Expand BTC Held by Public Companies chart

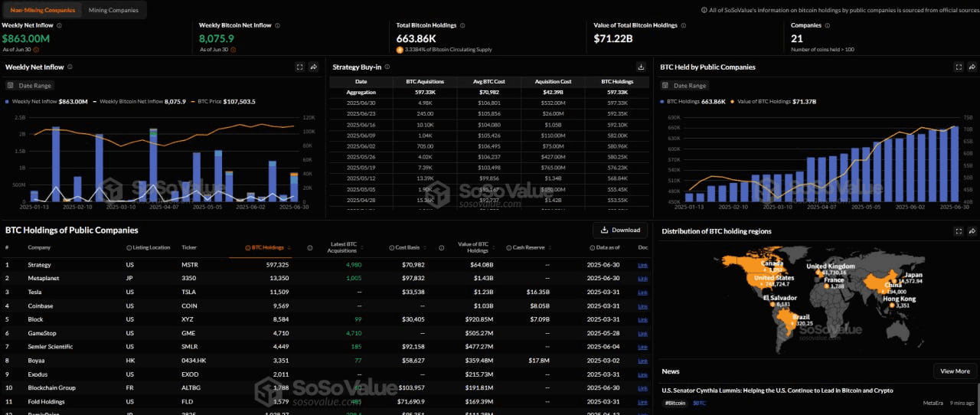point(959,67)
